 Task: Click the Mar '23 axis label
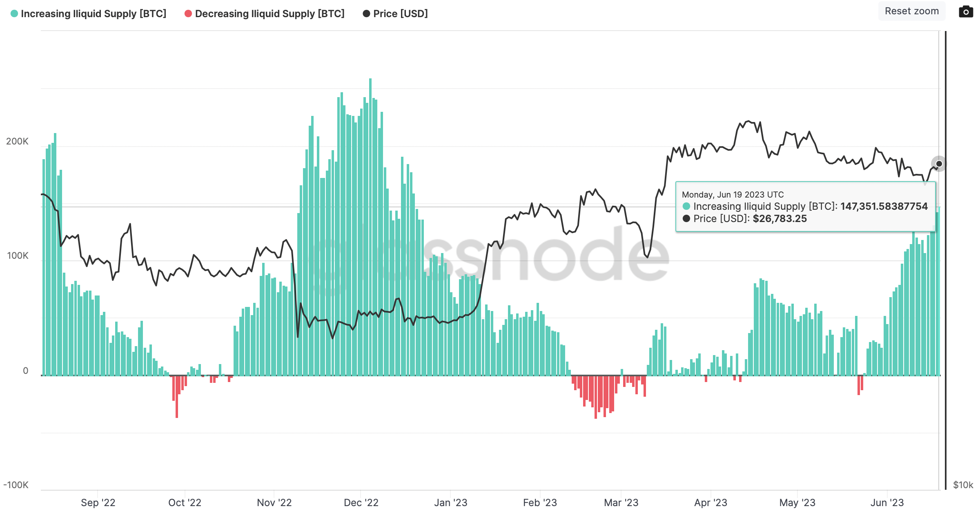(x=621, y=503)
